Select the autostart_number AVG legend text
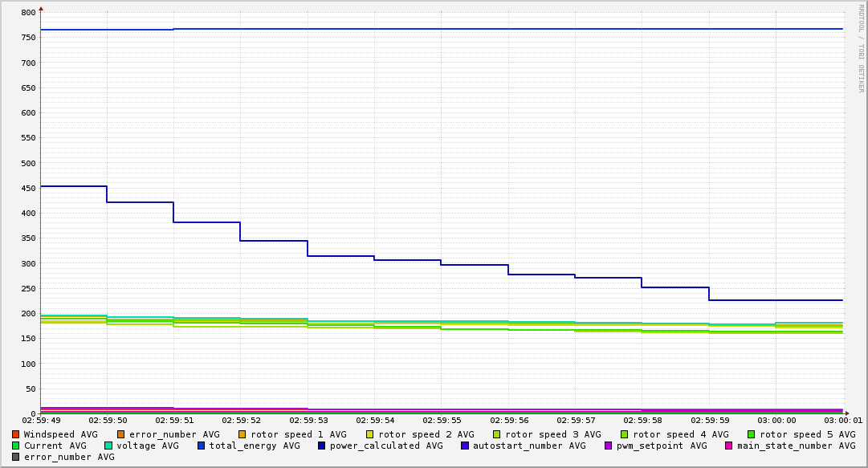Image resolution: width=868 pixels, height=468 pixels. point(529,446)
